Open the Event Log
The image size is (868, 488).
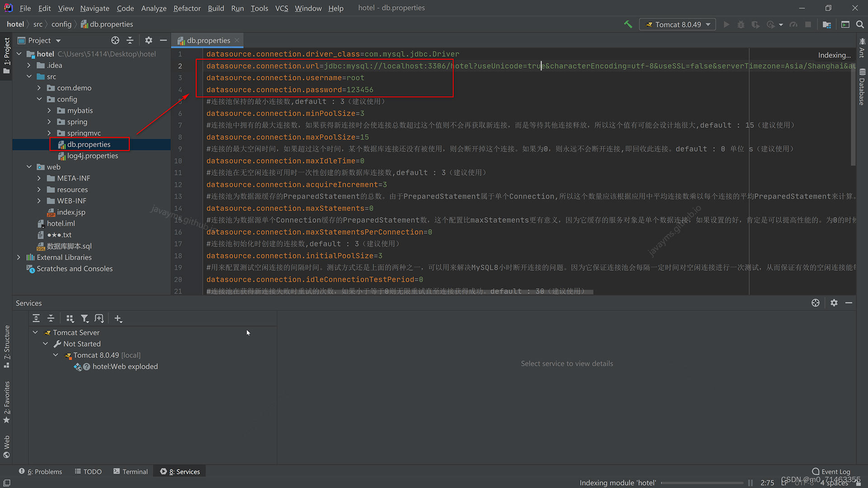831,471
